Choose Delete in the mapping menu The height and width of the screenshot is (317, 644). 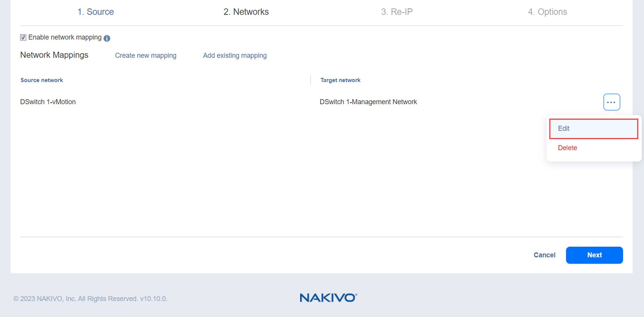click(x=567, y=148)
